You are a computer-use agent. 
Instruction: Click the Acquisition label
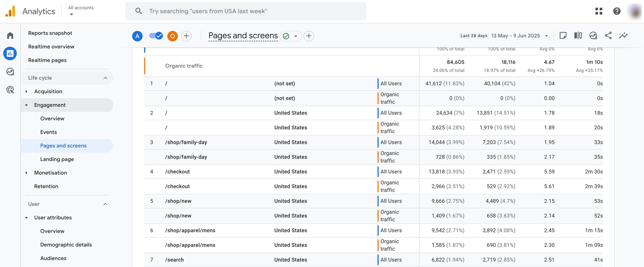coord(48,91)
